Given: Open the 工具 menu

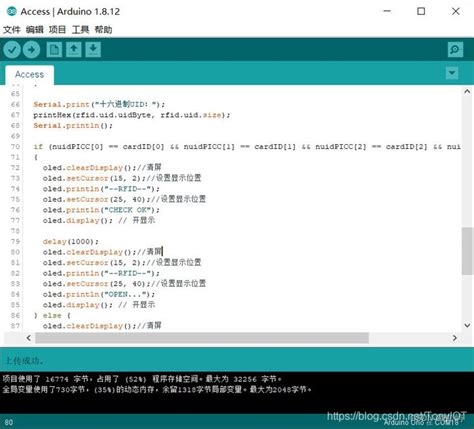Looking at the screenshot, I should [x=80, y=30].
